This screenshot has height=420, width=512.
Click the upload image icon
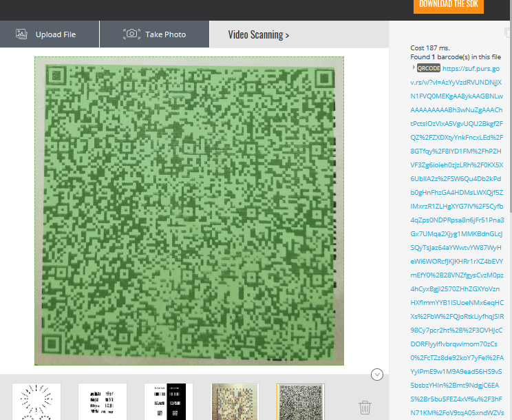(x=21, y=34)
